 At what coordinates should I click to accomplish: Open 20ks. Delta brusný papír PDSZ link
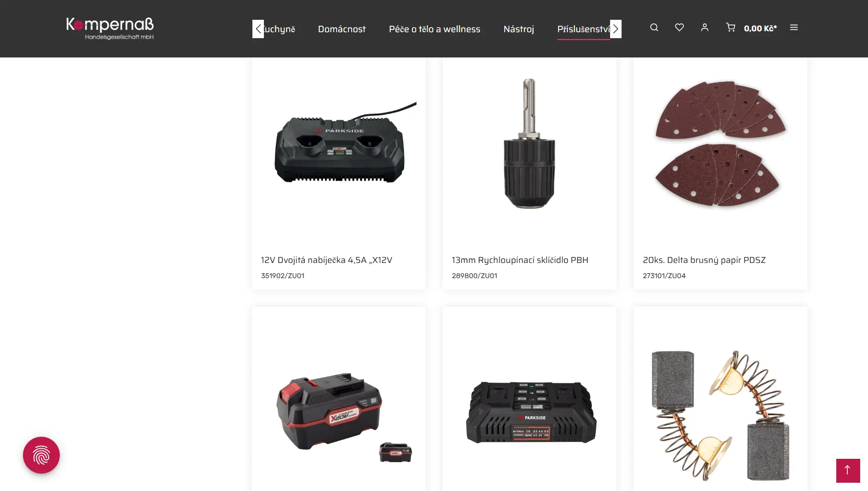coord(704,260)
